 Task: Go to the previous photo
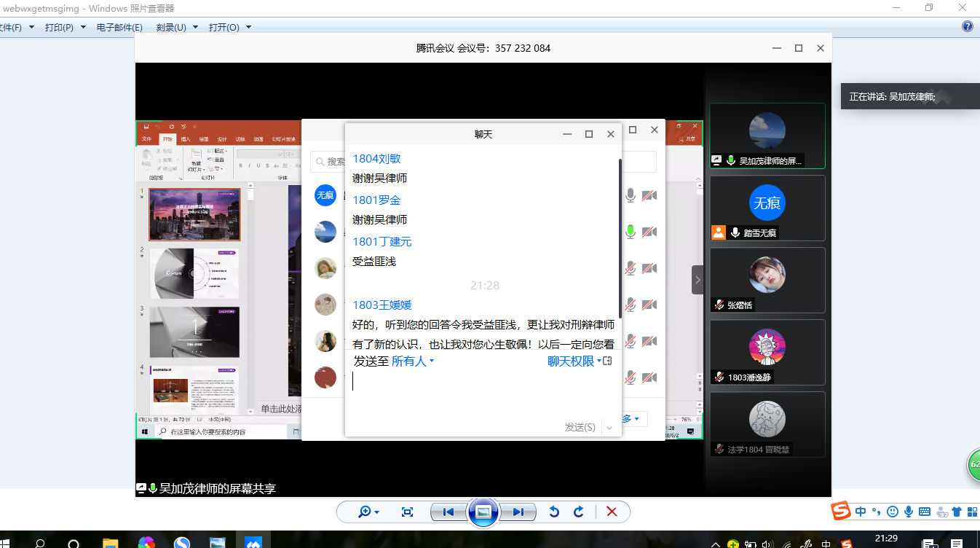(x=448, y=512)
